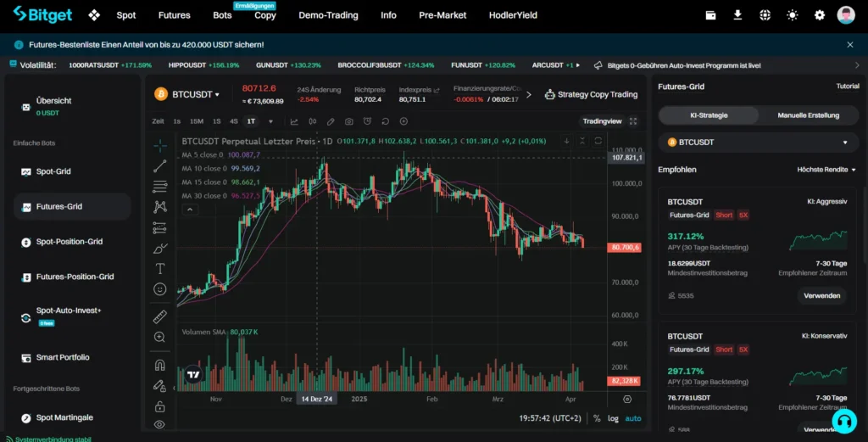Viewport: 868px width, 442px height.
Task: Open the chart settings gear on time axis
Action: (627, 399)
